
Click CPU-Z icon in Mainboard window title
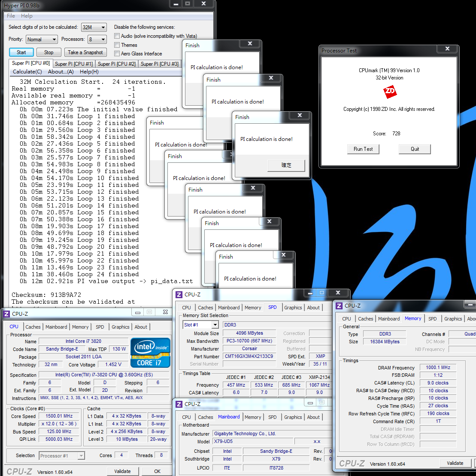[179, 404]
